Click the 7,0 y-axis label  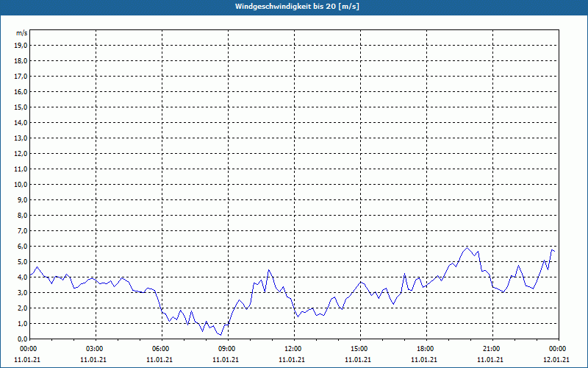(x=22, y=230)
